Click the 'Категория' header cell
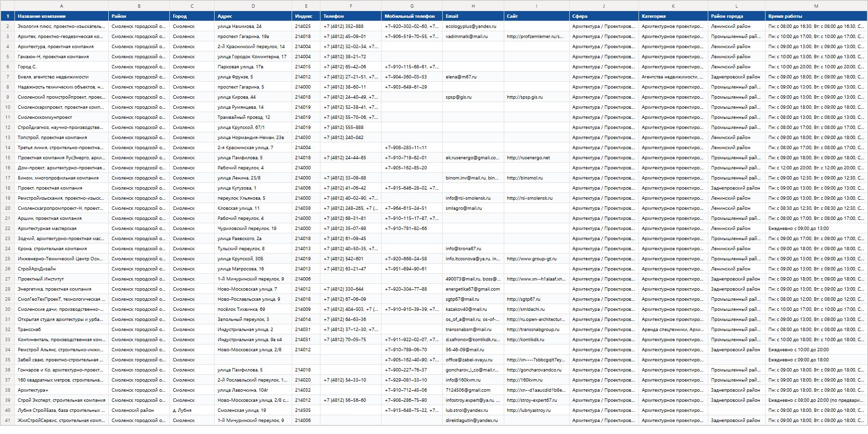 click(673, 16)
